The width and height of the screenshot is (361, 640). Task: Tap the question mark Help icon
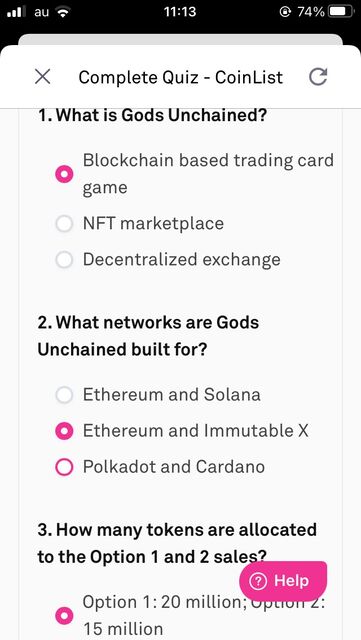coord(258,581)
